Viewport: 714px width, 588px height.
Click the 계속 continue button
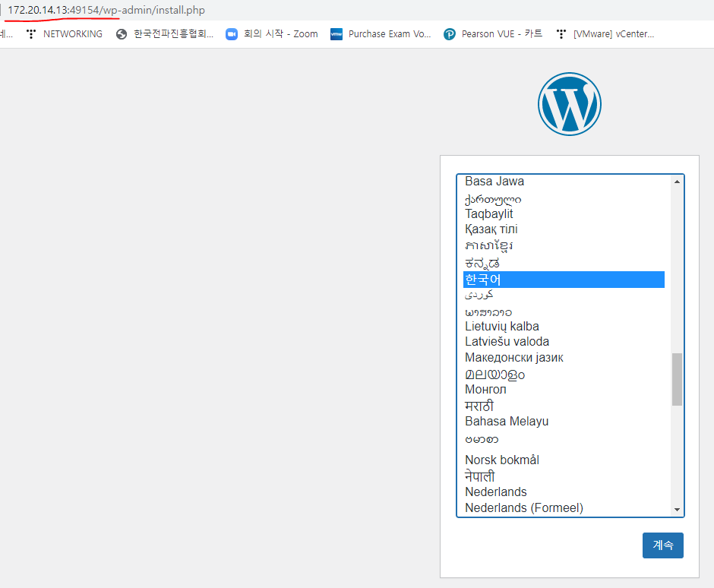pyautogui.click(x=662, y=545)
